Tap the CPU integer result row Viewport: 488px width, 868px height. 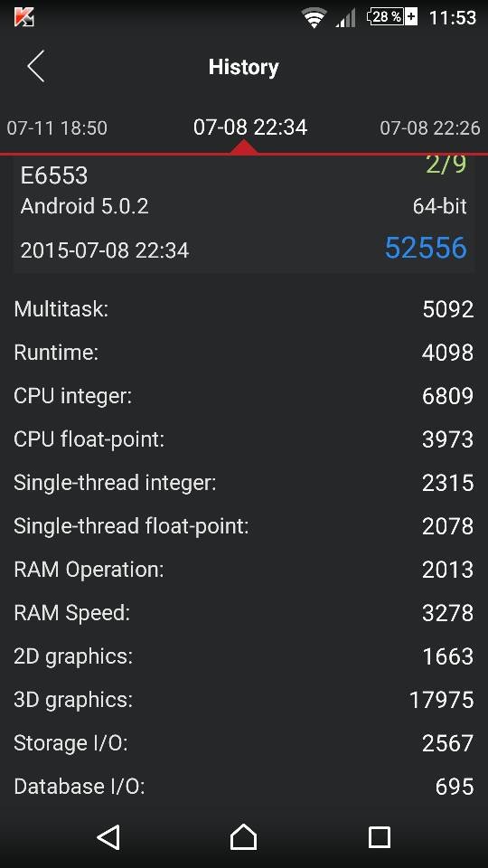coord(244,396)
